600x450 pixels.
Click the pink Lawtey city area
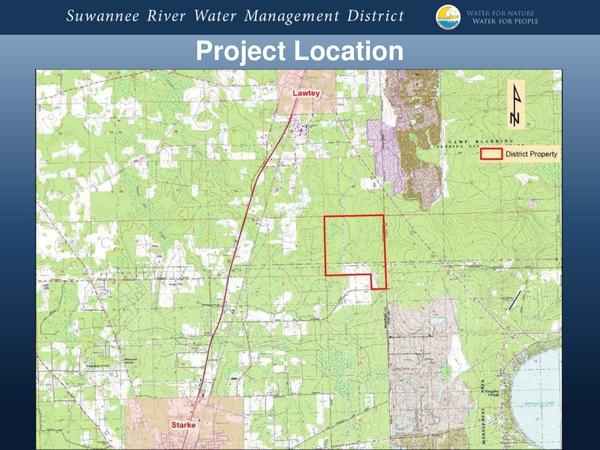tap(306, 92)
